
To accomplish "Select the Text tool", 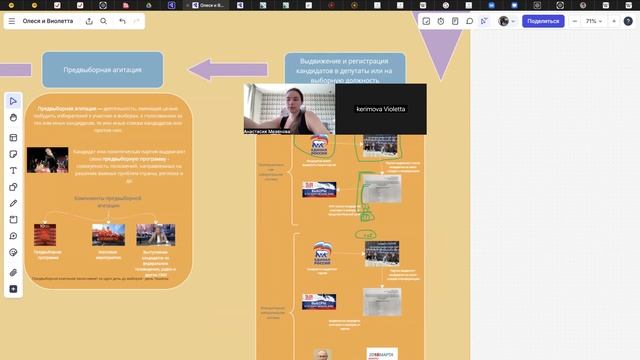I will [x=13, y=170].
